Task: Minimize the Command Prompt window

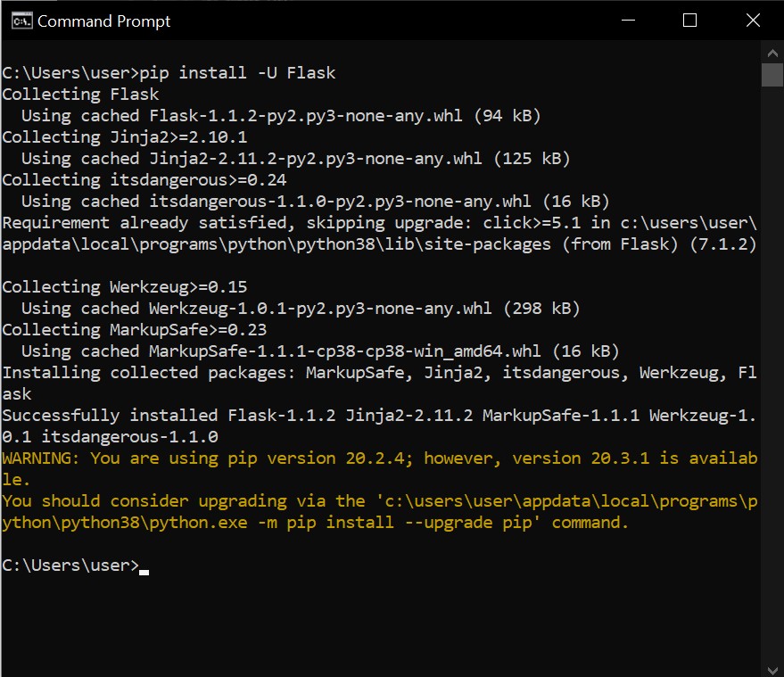Action: click(x=628, y=21)
